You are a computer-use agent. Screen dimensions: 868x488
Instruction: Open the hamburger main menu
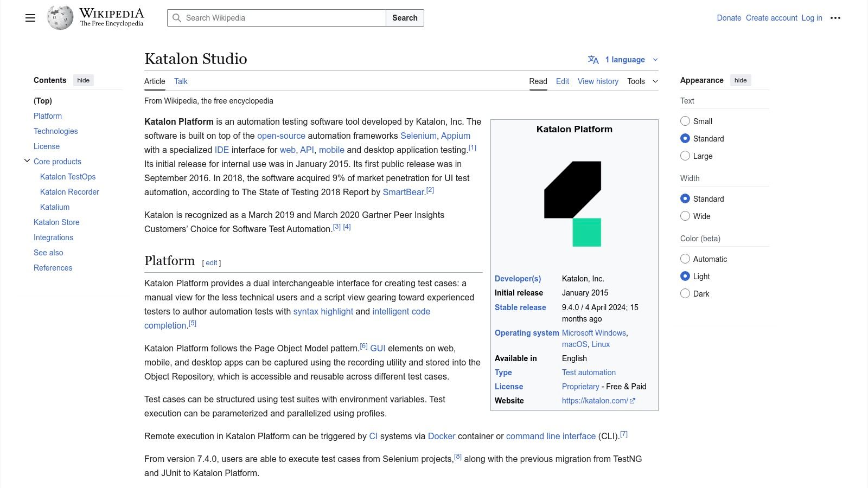30,18
